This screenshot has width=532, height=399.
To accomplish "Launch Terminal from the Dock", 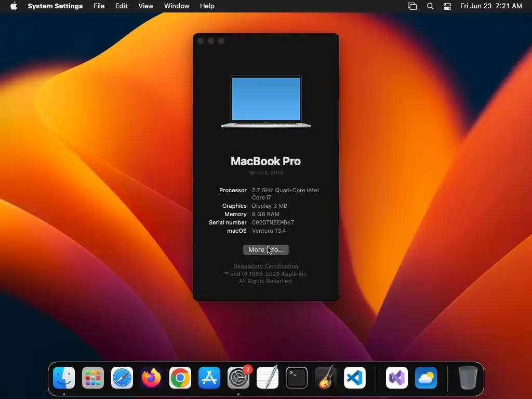I will tap(297, 378).
